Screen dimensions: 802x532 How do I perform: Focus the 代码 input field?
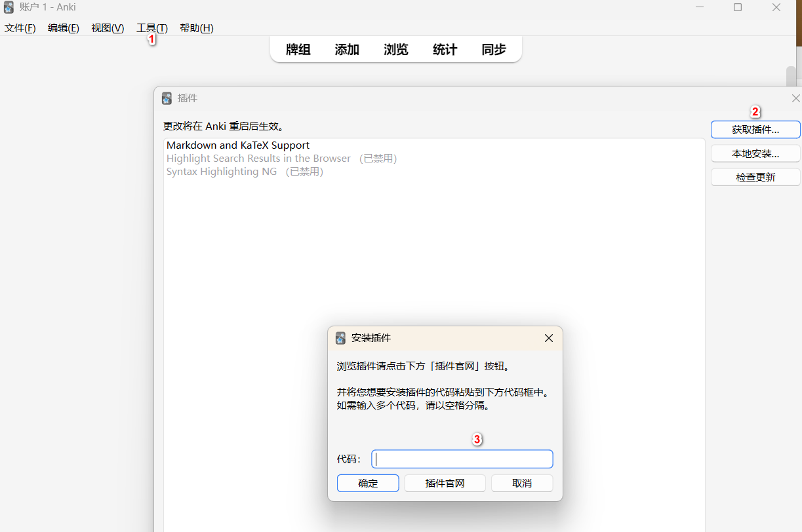462,459
